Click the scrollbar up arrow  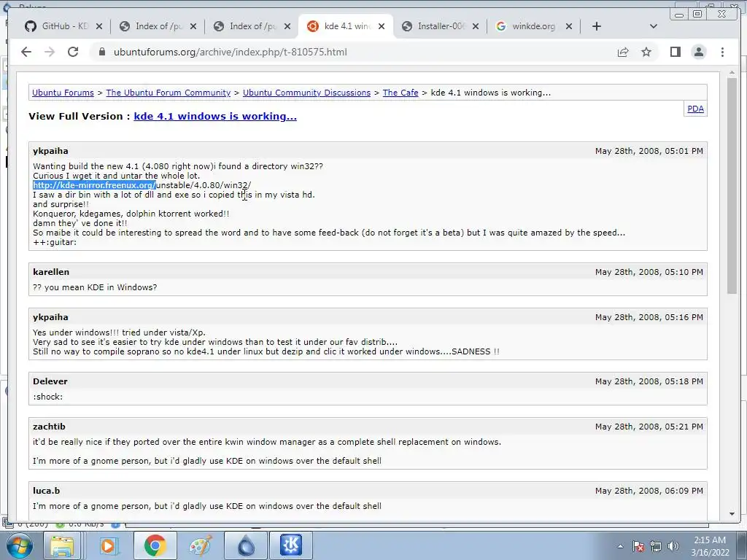click(x=732, y=73)
